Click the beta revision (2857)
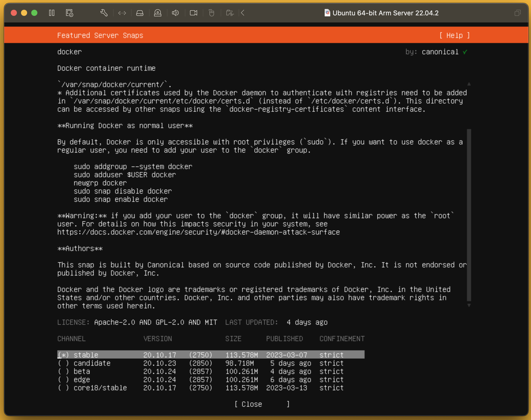This screenshot has height=420, width=531. (x=200, y=371)
